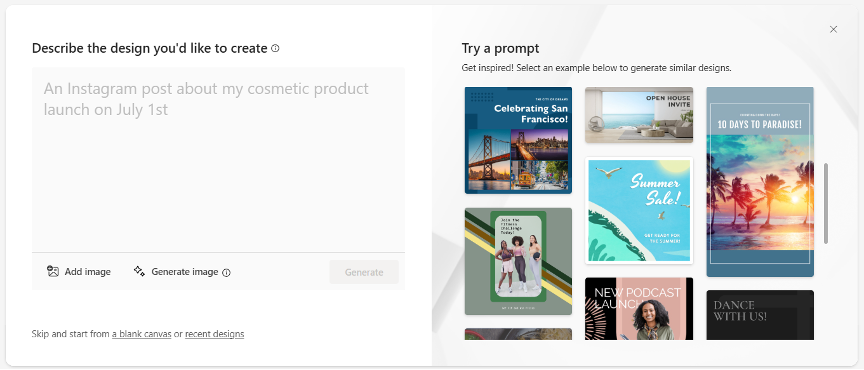Open a blank canvas link
Image resolution: width=864 pixels, height=370 pixels.
(142, 334)
